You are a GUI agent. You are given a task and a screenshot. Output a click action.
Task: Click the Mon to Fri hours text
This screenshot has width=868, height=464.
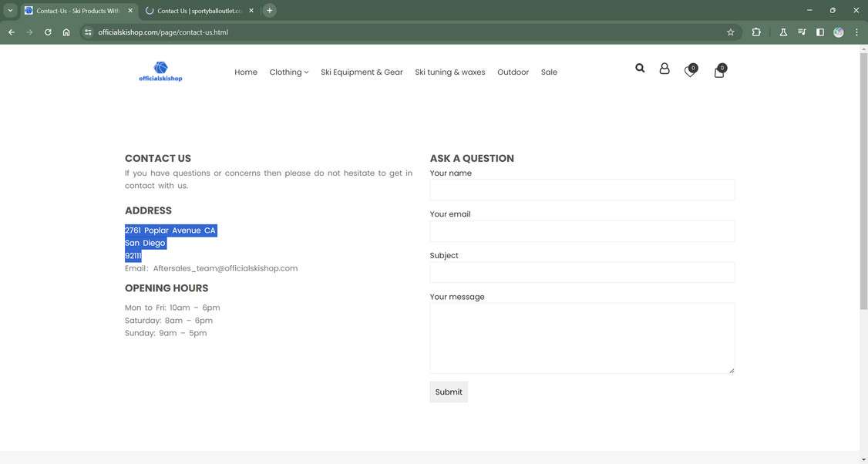coord(172,308)
